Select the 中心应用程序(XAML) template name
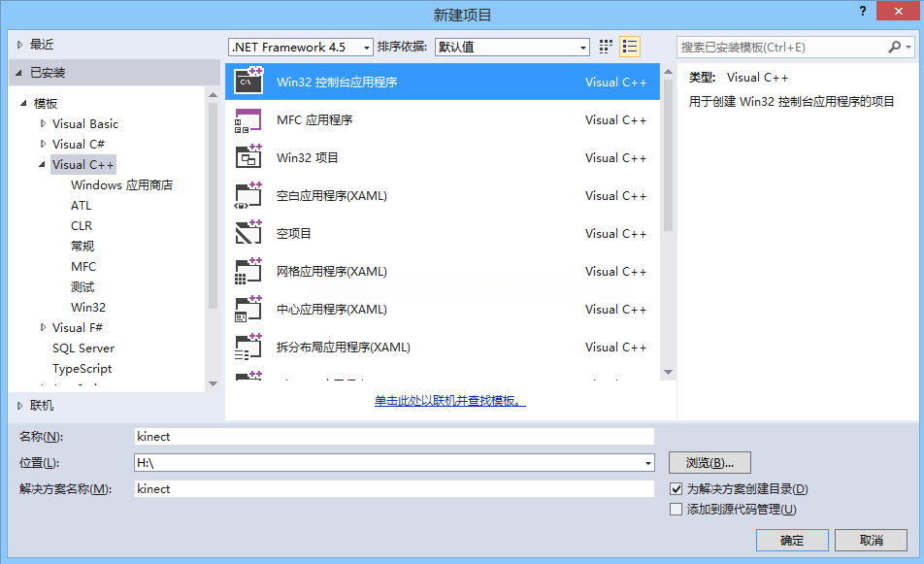The width and height of the screenshot is (924, 564). coord(332,310)
